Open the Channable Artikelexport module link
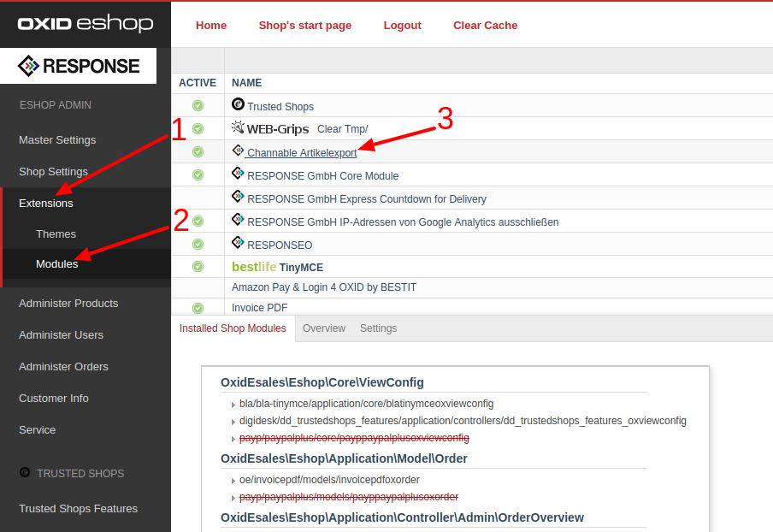 (x=302, y=153)
